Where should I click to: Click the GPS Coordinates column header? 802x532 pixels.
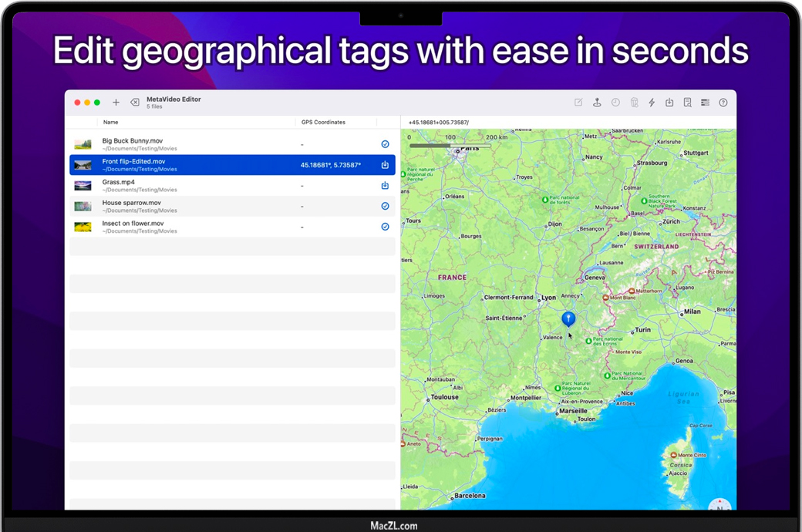pyautogui.click(x=323, y=123)
